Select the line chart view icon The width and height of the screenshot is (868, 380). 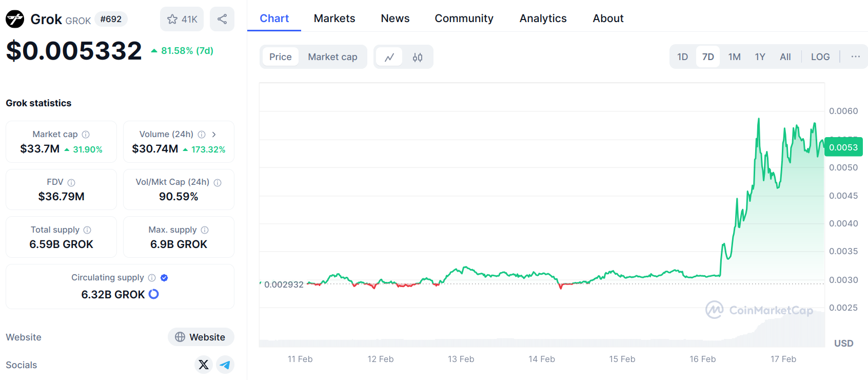(x=389, y=57)
